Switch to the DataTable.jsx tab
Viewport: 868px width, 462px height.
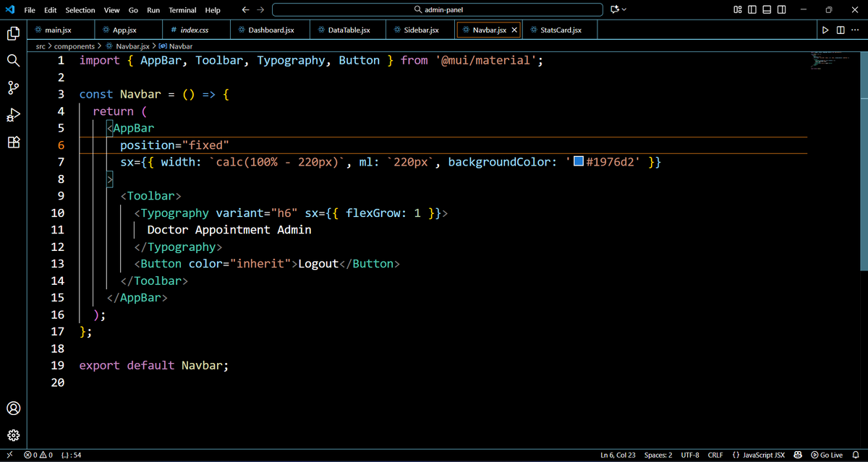(x=349, y=30)
